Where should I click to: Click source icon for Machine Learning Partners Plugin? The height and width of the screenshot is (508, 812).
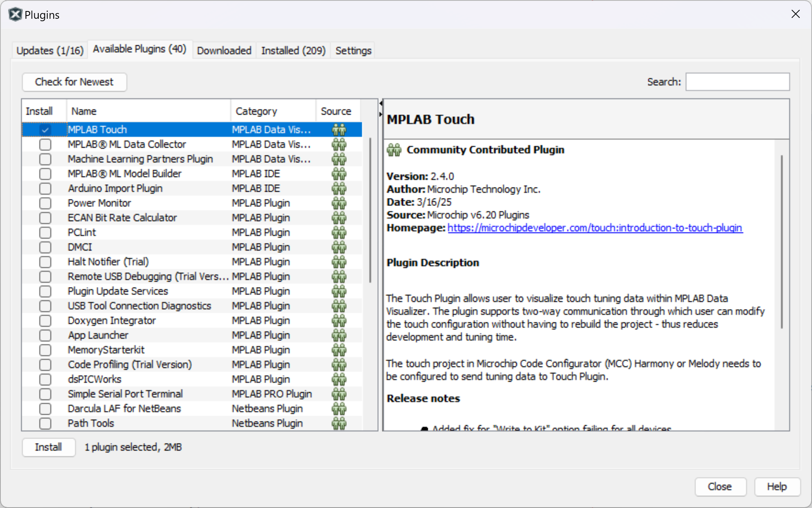click(339, 159)
